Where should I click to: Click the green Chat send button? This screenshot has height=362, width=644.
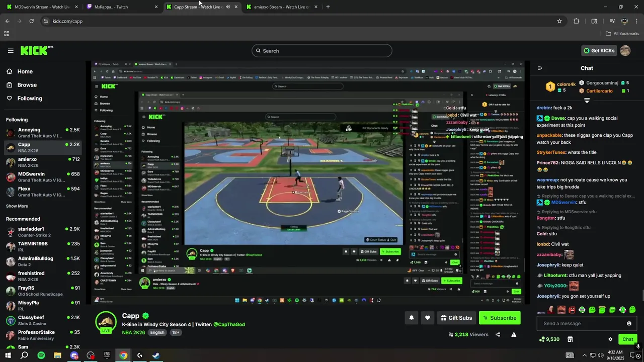[627, 339]
